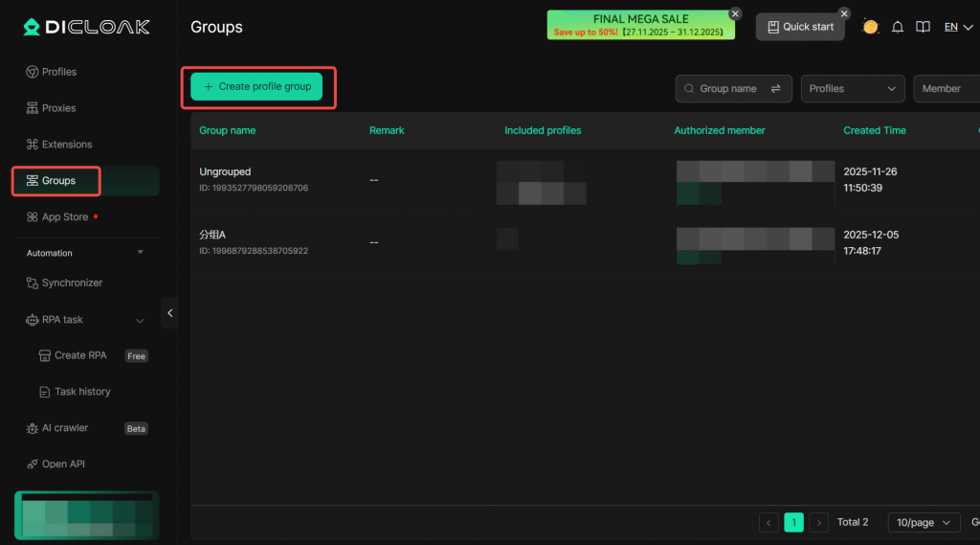The image size is (980, 545).
Task: Collapse the sidebar with the arrow handle
Action: pyautogui.click(x=169, y=313)
